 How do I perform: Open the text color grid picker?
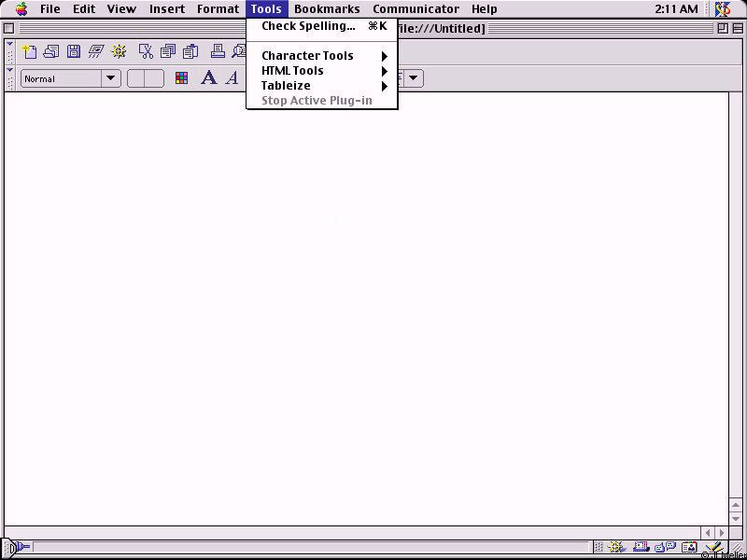click(182, 78)
